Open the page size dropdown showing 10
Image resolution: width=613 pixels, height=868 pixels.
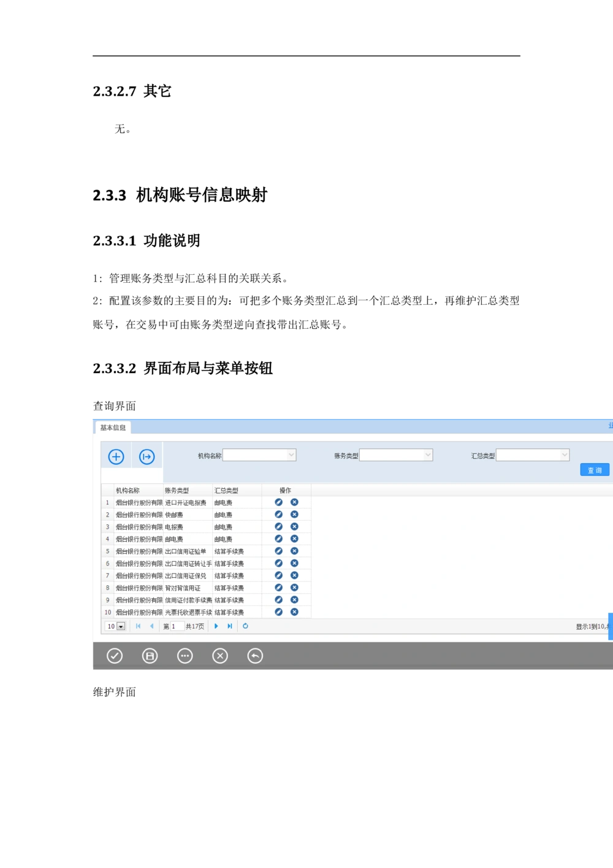[x=121, y=626]
